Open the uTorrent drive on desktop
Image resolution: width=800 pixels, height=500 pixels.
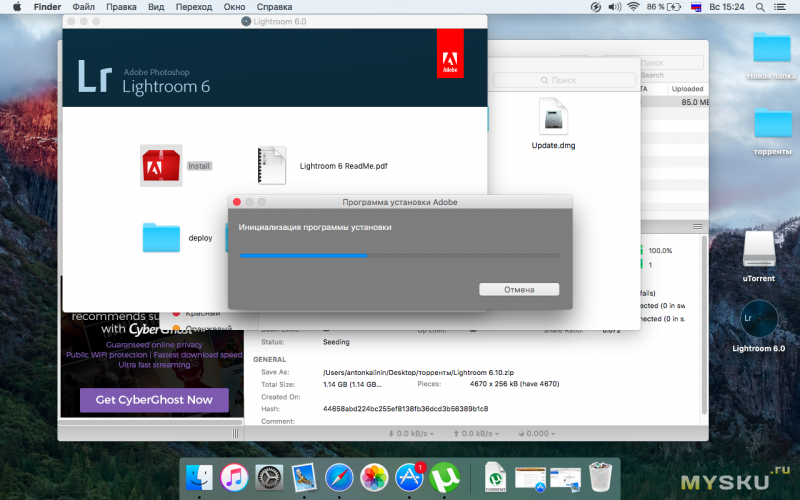759,249
